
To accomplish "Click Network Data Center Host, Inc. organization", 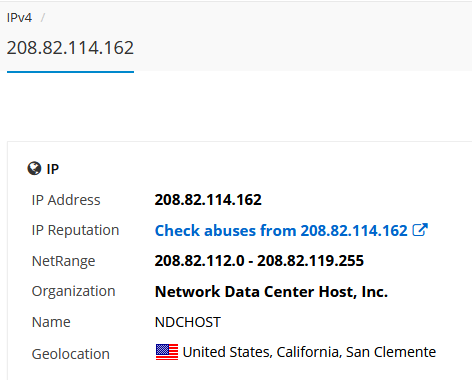I will click(271, 292).
